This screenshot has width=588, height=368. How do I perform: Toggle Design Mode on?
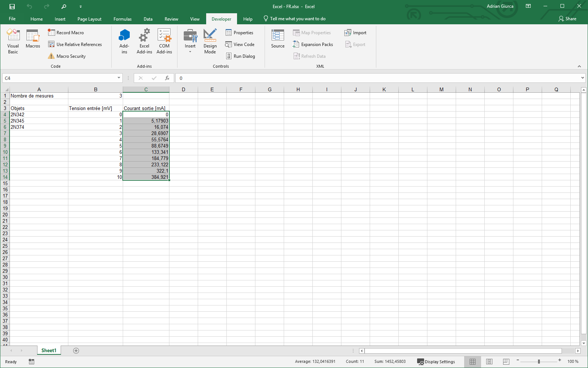pyautogui.click(x=210, y=41)
